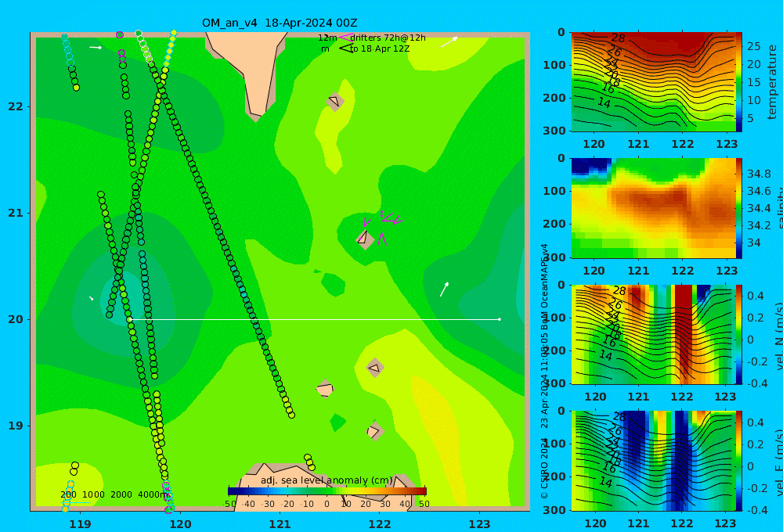This screenshot has height=532, width=783.
Task: Click the '0.4' tick on the vel. N colorbar
Action: (756, 296)
